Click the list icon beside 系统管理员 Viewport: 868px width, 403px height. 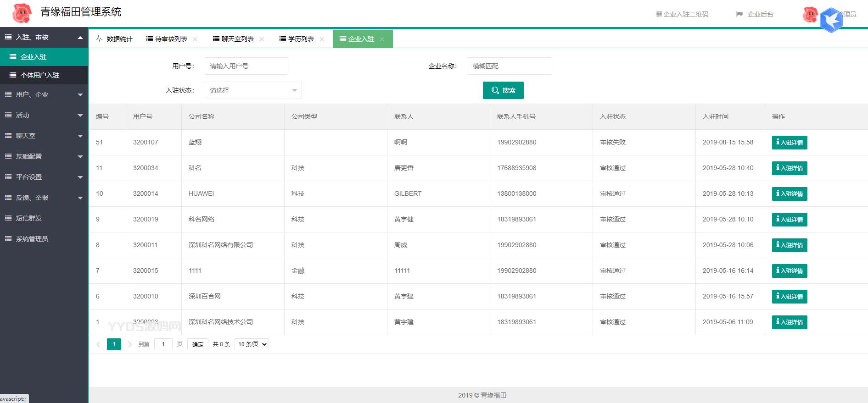(8, 239)
